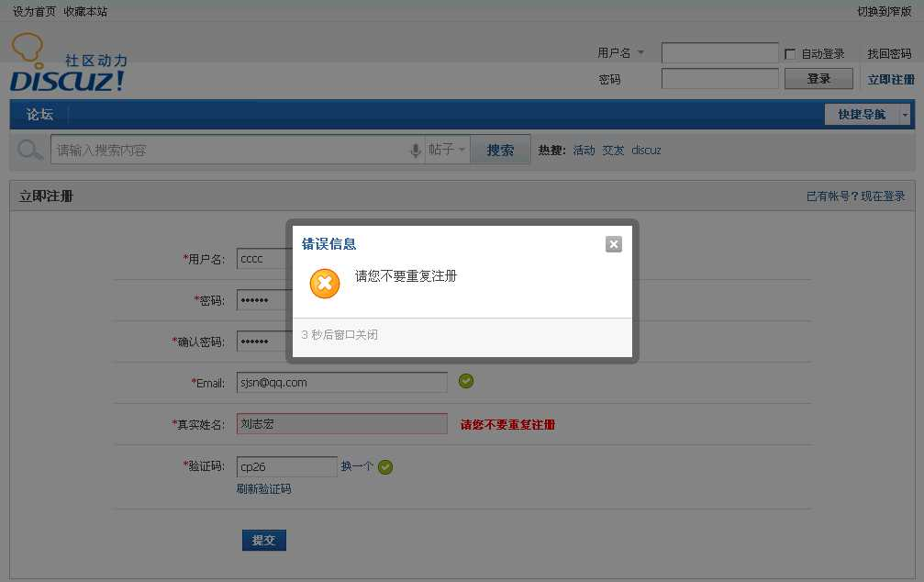Submit the form with 提交 button
The image size is (924, 582).
[264, 540]
